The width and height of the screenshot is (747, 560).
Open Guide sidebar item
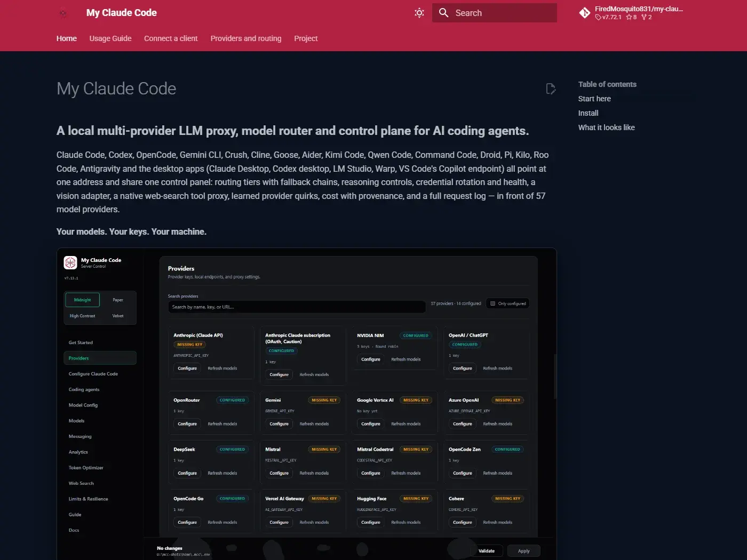[100, 515]
